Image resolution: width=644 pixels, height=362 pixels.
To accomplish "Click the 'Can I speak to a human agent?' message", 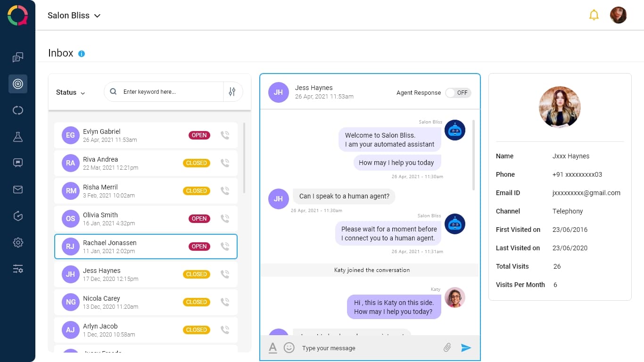I will point(344,196).
